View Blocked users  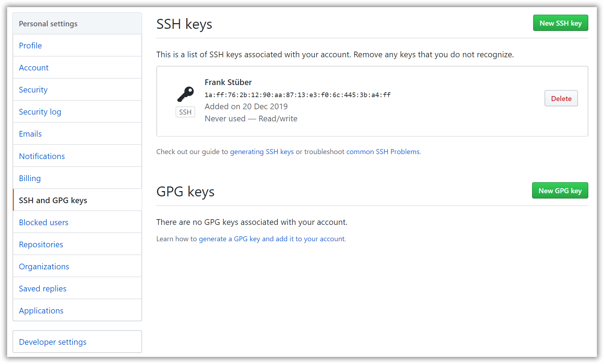(43, 222)
